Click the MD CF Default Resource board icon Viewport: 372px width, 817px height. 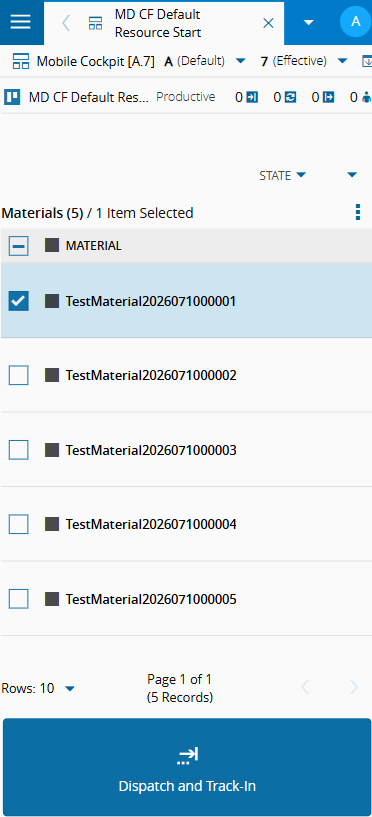click(13, 97)
